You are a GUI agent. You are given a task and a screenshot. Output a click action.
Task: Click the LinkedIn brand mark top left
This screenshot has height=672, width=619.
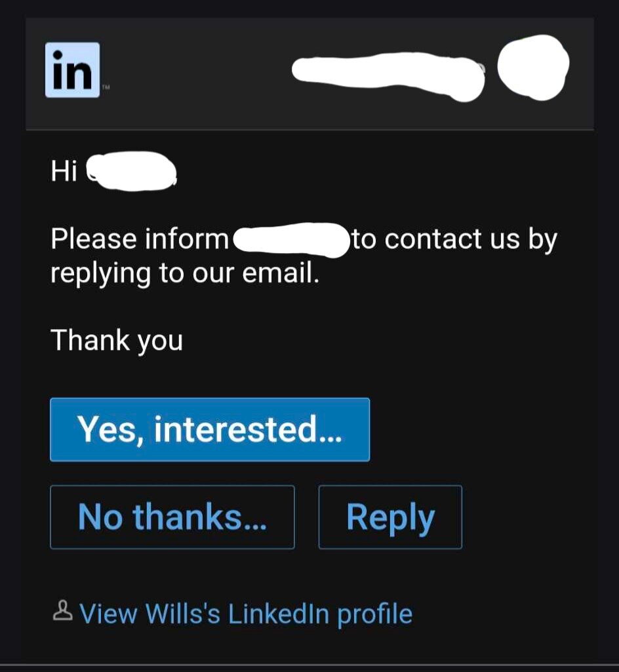point(71,71)
